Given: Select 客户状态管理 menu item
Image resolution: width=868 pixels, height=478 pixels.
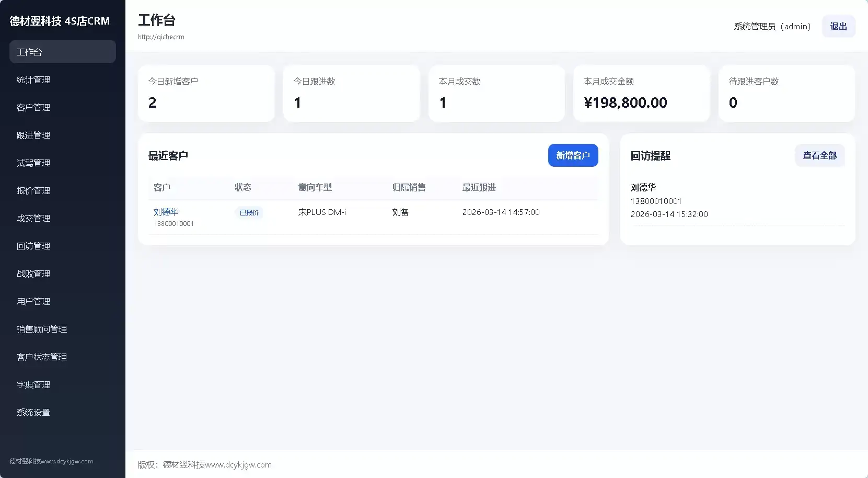Looking at the screenshot, I should [42, 357].
